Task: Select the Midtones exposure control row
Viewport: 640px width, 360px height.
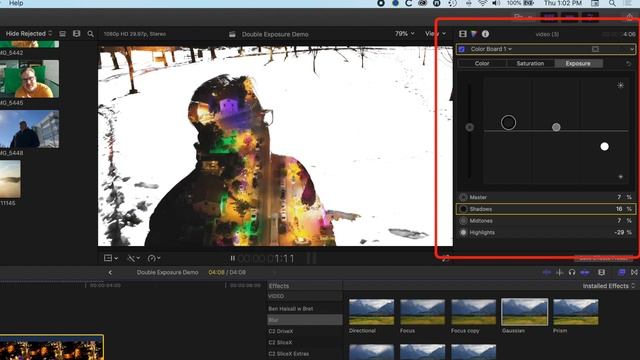Action: (545, 221)
